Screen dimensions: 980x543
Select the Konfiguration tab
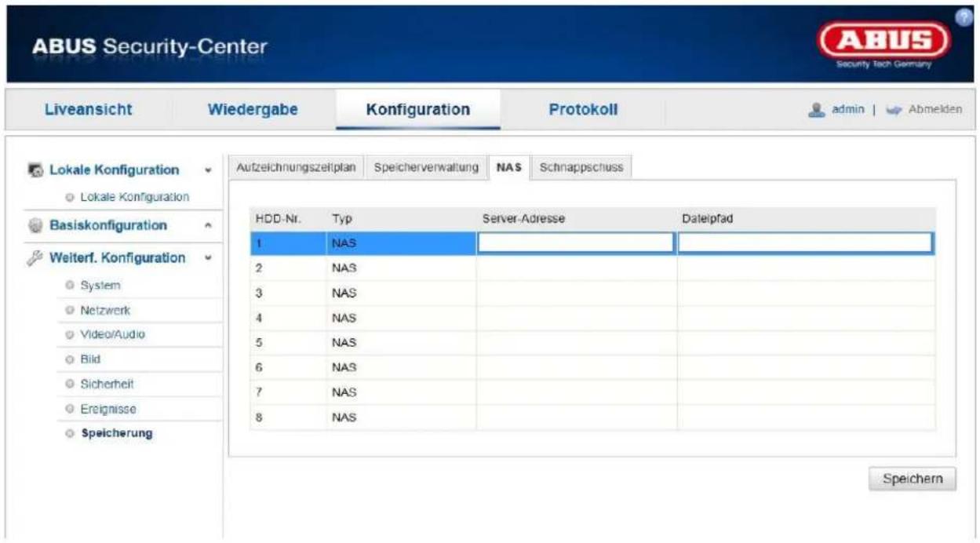point(418,109)
